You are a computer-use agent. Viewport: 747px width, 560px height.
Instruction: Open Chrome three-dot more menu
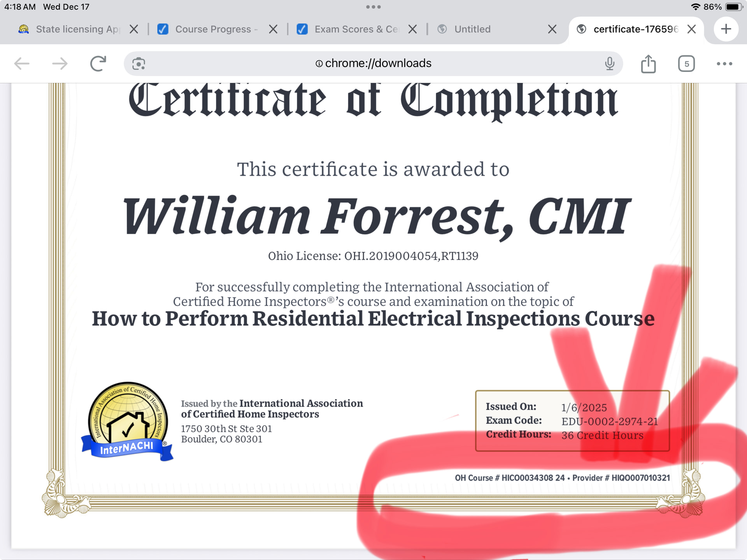(x=724, y=64)
